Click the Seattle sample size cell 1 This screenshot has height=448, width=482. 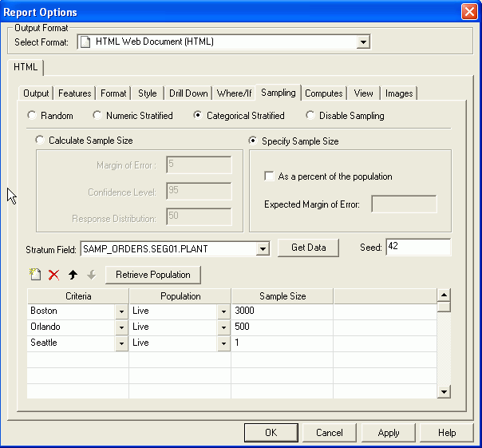pyautogui.click(x=282, y=343)
